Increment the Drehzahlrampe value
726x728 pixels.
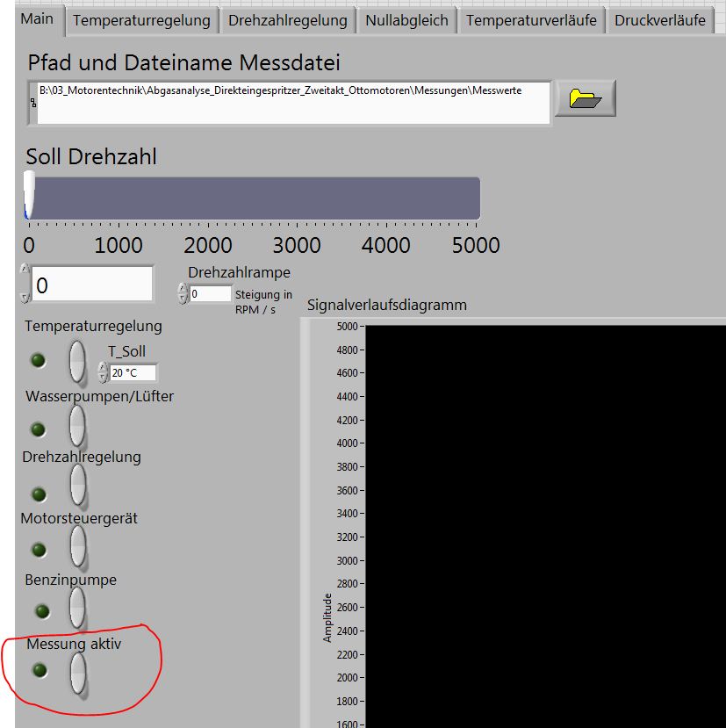point(183,288)
